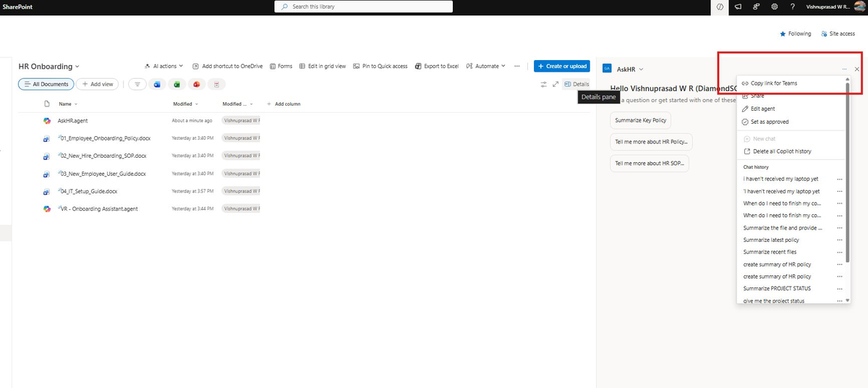This screenshot has width=868, height=388.
Task: Filter by PowerPoint files pill
Action: coord(196,84)
